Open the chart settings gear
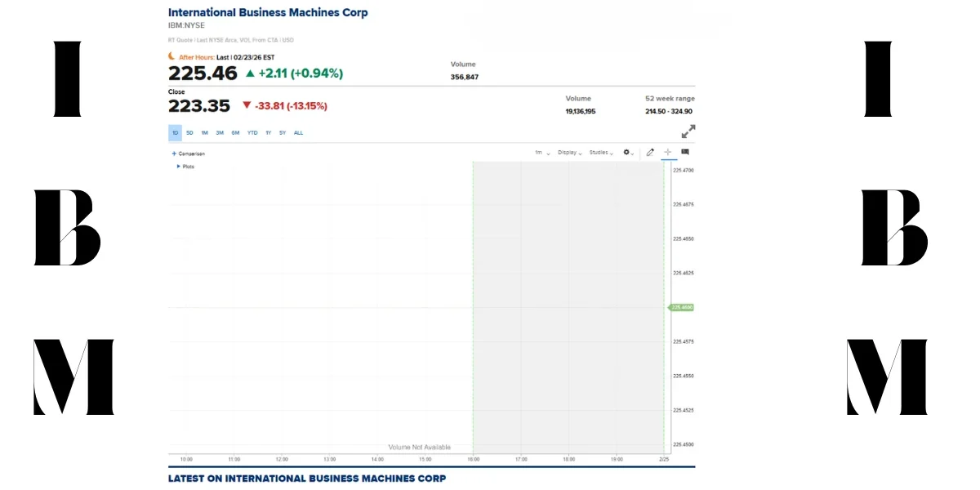 626,152
